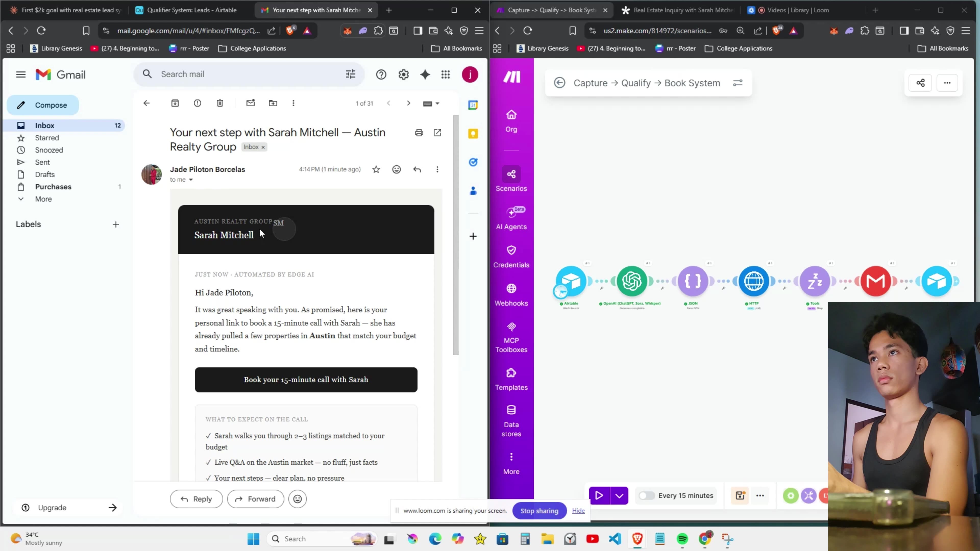Open Gmail support help icon
Viewport: 980px width, 551px height.
381,74
